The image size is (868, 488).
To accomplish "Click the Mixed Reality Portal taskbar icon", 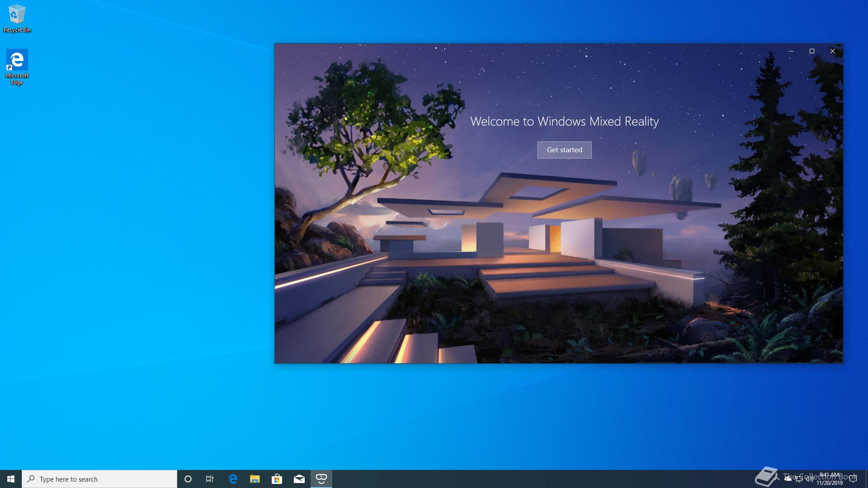I will point(321,479).
